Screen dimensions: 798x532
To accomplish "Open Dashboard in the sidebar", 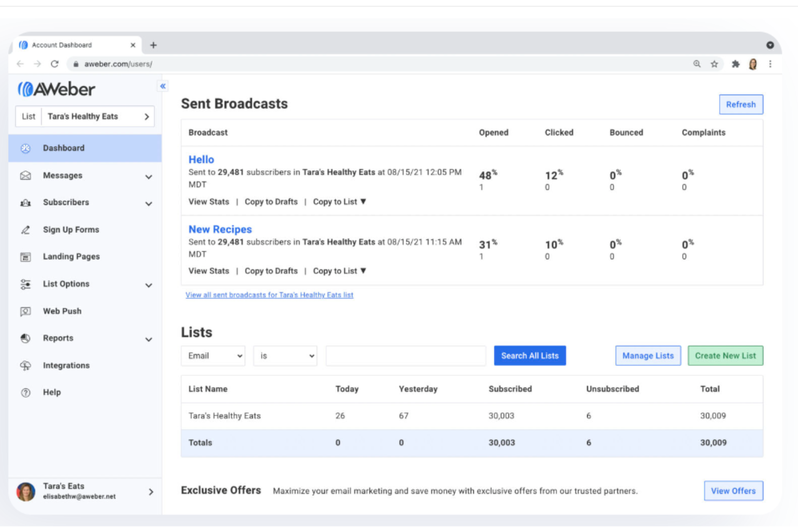I will pos(85,148).
